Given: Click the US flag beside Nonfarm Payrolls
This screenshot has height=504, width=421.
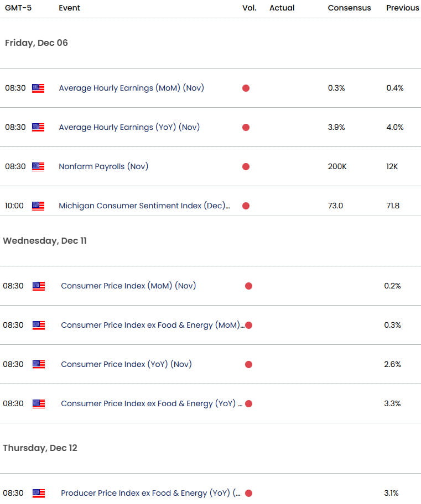Looking at the screenshot, I should point(38,166).
